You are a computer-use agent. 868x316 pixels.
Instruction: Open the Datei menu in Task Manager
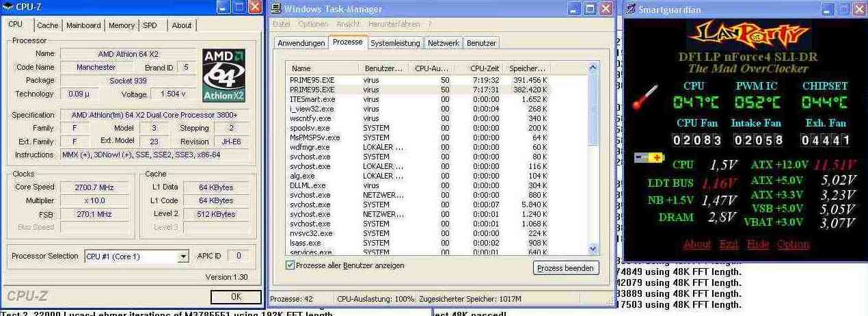(282, 24)
